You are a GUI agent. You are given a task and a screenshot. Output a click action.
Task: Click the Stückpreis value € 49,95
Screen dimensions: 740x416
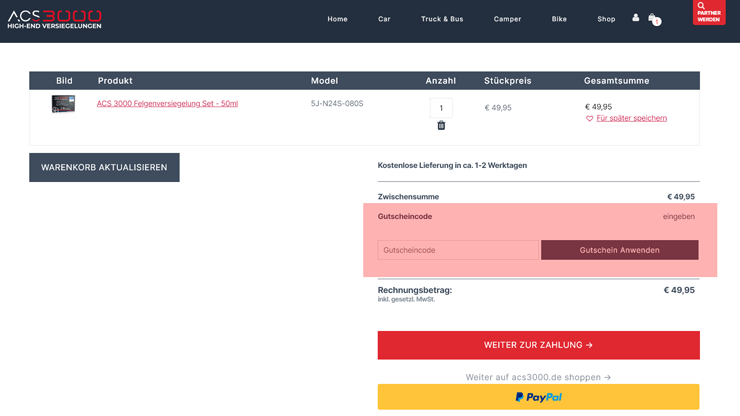point(498,108)
